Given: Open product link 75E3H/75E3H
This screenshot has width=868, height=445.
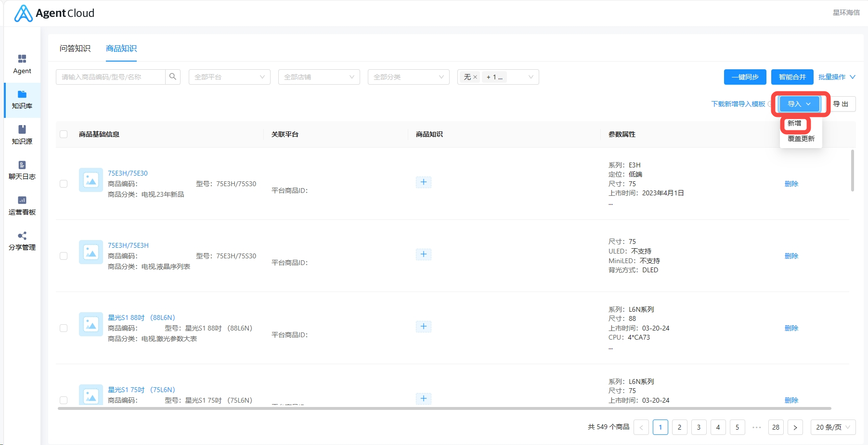Looking at the screenshot, I should 128,245.
